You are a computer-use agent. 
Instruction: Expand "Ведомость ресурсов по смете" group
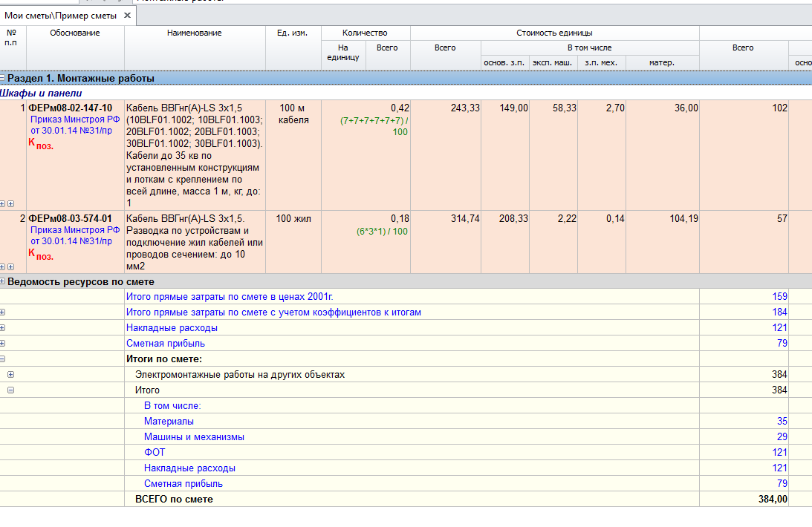[x=3, y=281]
